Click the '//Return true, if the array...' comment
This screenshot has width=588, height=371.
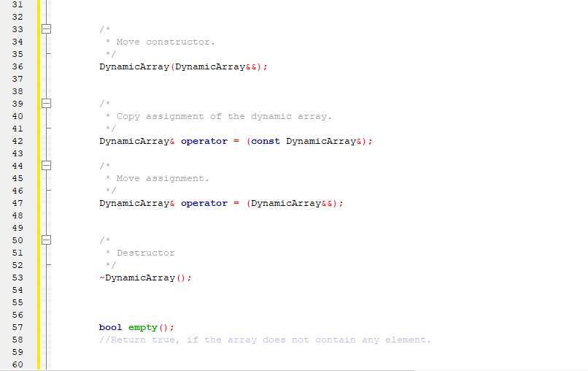(x=265, y=340)
